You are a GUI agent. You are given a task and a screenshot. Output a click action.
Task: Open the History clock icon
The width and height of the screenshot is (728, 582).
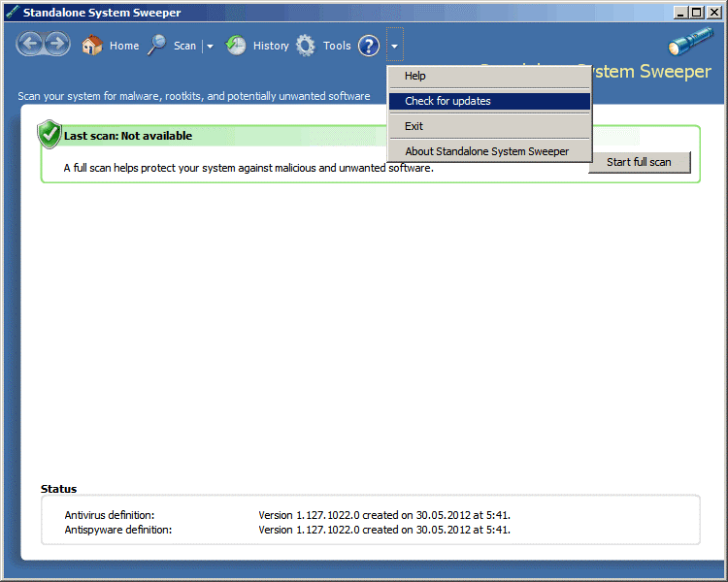coord(236,45)
